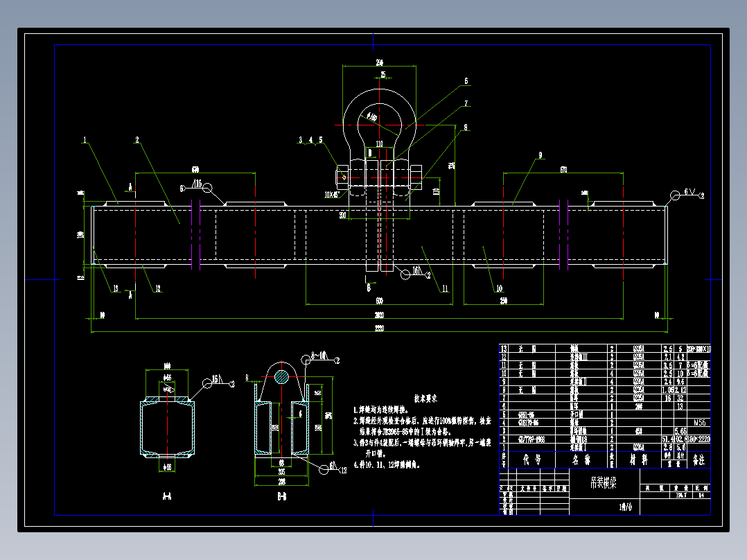Click the 材料 column header

click(x=638, y=460)
